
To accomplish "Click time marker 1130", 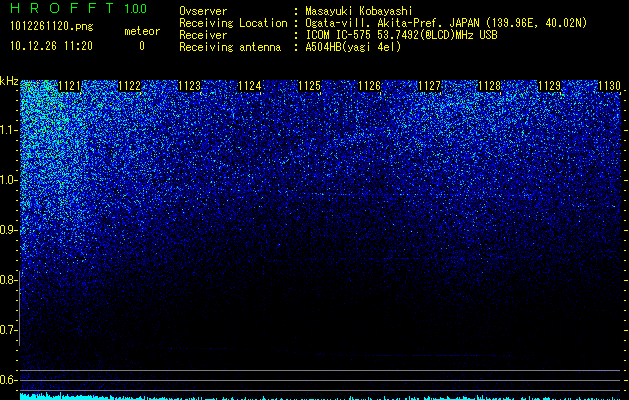I will click(609, 86).
